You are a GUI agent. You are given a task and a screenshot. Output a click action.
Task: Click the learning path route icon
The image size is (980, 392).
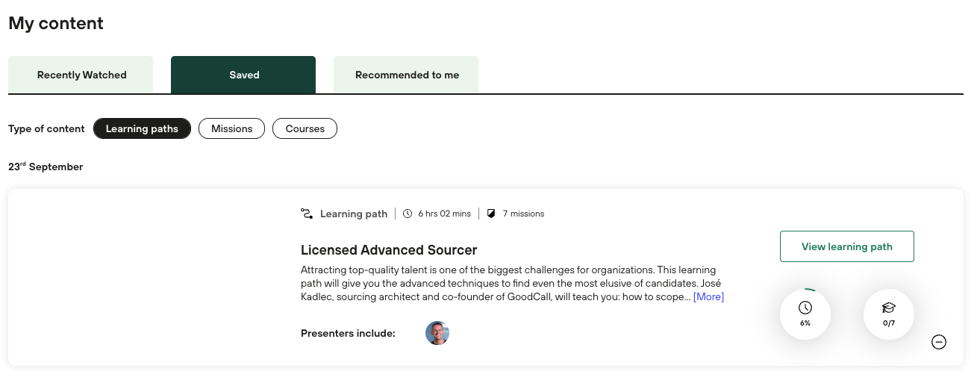(x=306, y=214)
